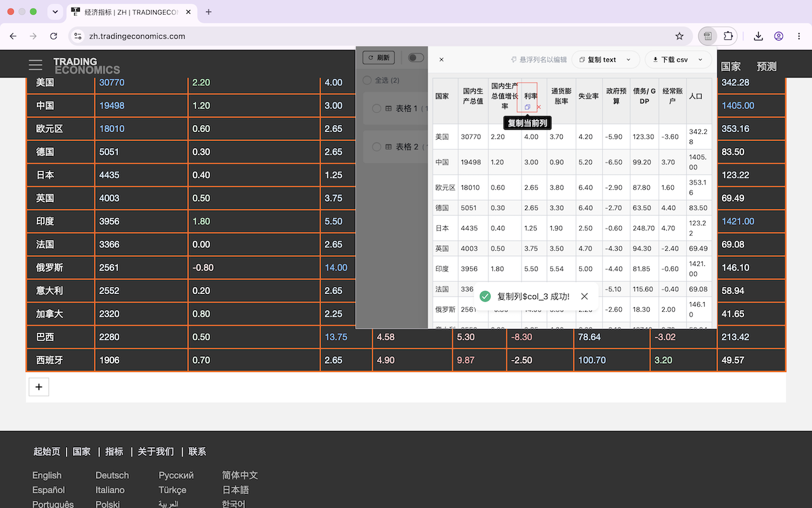Dismiss the copy success notification
The height and width of the screenshot is (508, 812).
click(x=584, y=297)
